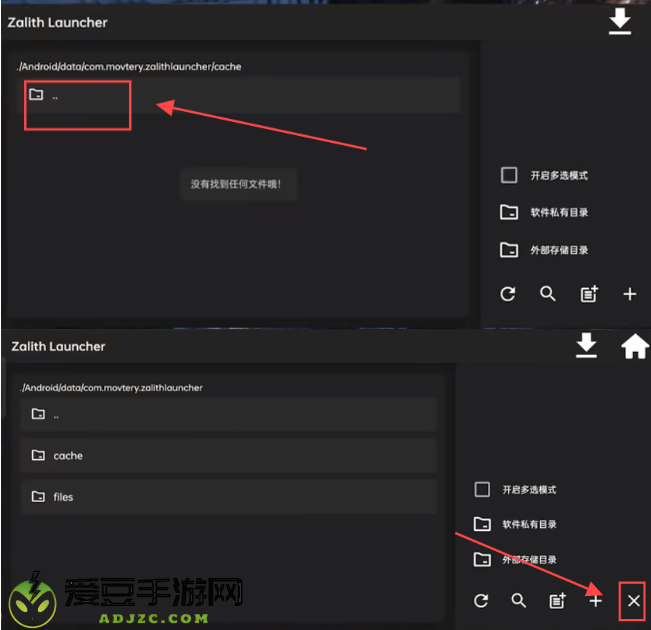Click path ./Android/data/com.movtery.zalithlauncher/cache
The height and width of the screenshot is (630, 651).
[129, 66]
